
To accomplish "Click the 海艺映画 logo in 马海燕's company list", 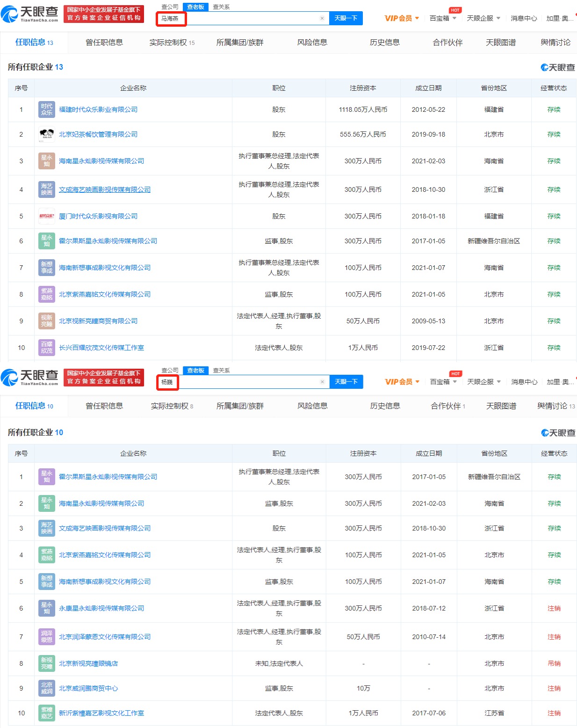I will coord(47,189).
